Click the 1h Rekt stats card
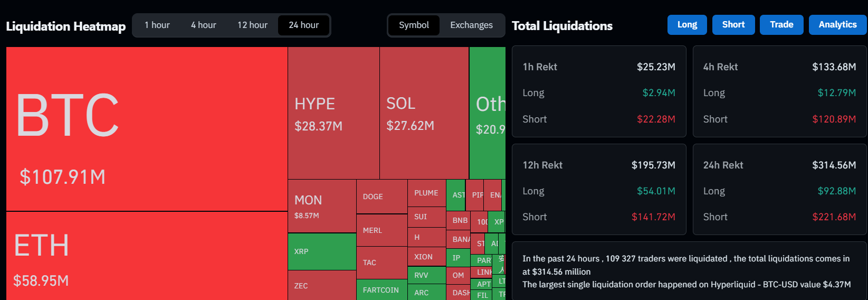Viewport: 868px width, 300px height. (x=599, y=91)
